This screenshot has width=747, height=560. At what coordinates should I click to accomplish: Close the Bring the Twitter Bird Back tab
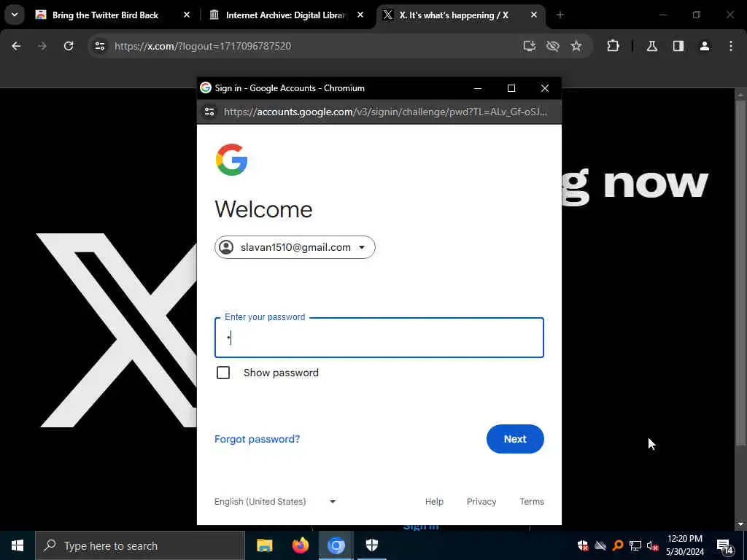point(187,15)
